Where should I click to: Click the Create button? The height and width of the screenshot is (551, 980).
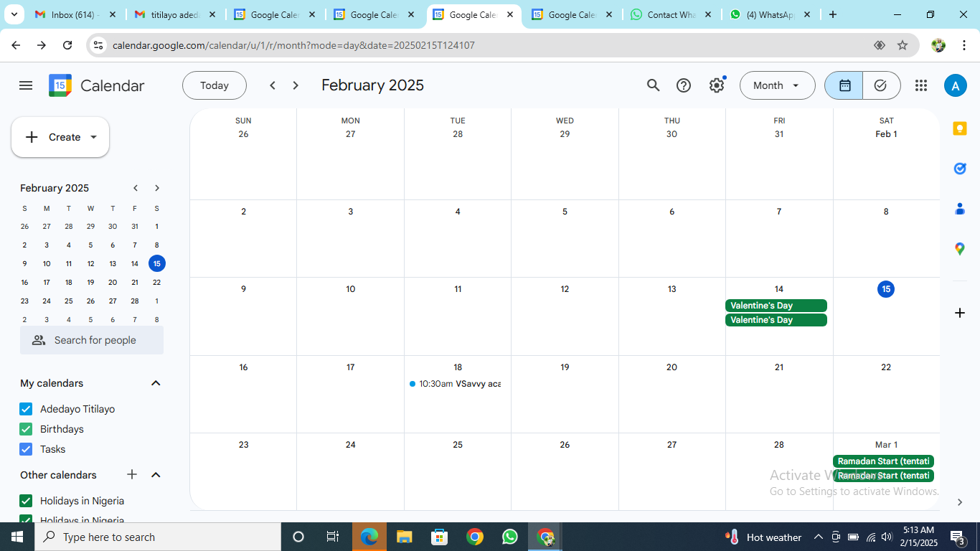point(60,137)
